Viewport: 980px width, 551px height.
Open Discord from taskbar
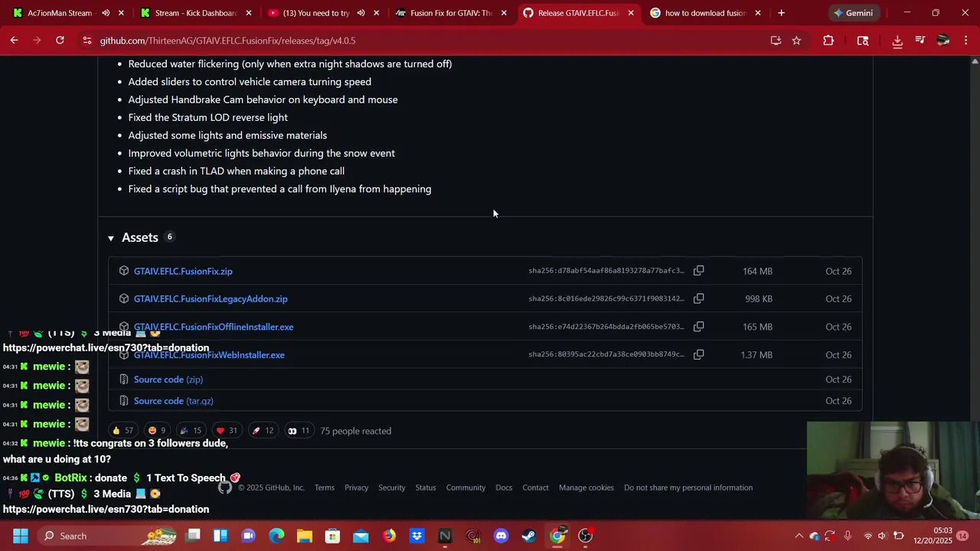pos(501,536)
